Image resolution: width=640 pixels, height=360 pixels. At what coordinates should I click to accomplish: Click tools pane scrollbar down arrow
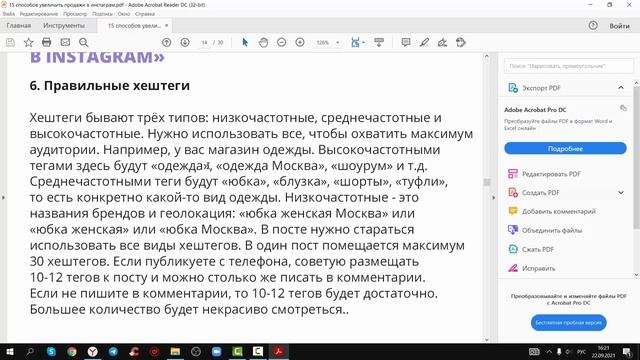(636, 275)
